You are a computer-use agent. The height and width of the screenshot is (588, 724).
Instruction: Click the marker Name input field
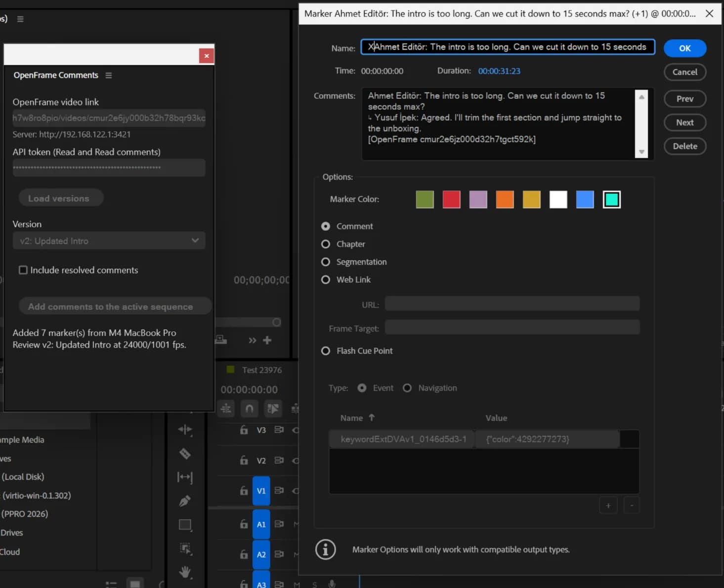coord(508,47)
